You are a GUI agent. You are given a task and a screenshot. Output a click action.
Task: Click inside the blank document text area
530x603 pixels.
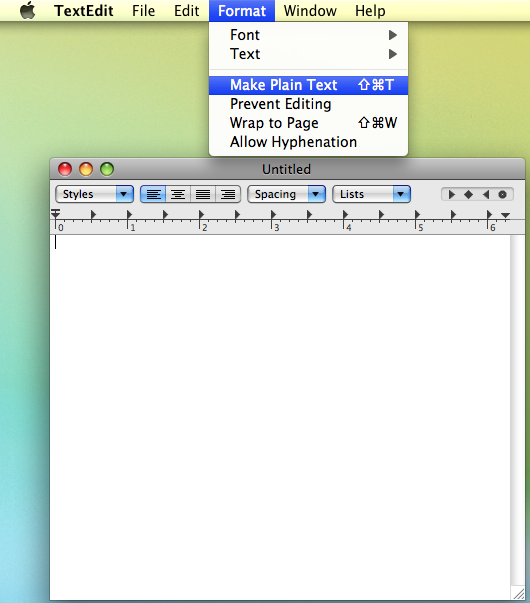[x=280, y=415]
